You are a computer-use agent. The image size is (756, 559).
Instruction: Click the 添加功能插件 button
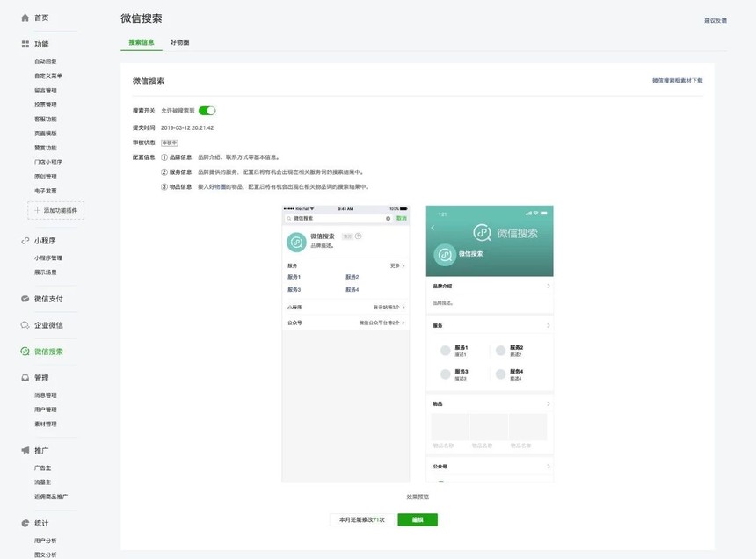[56, 210]
